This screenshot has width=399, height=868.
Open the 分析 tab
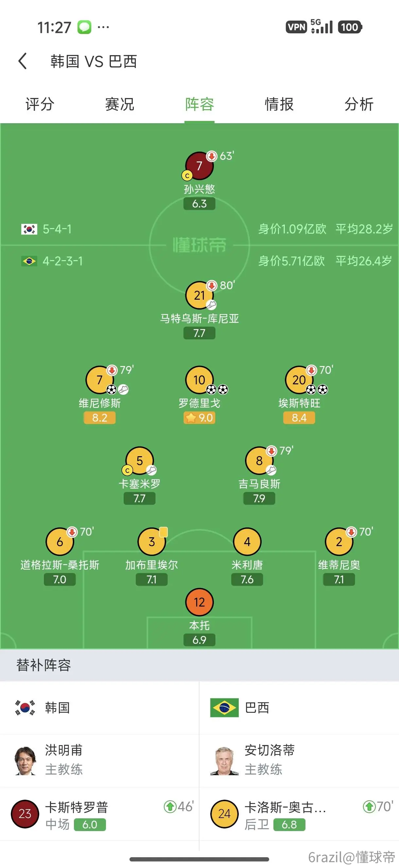coord(359,104)
